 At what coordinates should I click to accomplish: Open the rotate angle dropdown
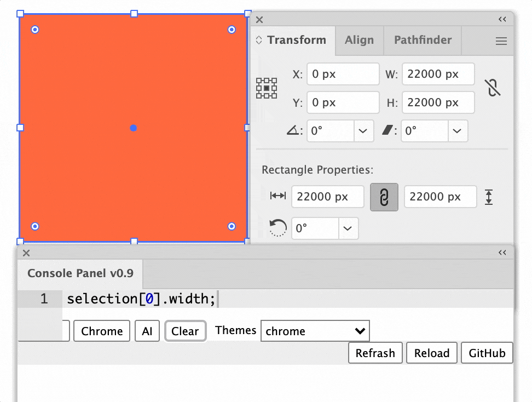[x=363, y=131]
